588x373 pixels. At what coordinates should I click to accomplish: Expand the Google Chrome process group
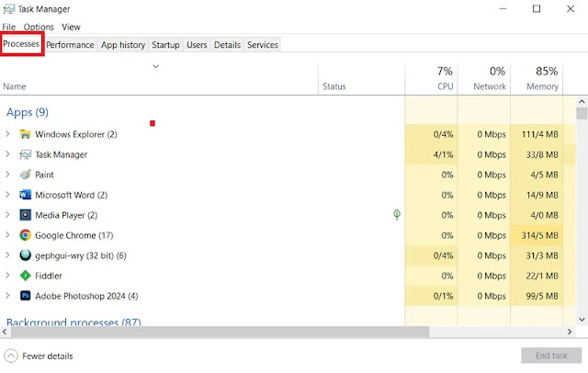click(7, 235)
